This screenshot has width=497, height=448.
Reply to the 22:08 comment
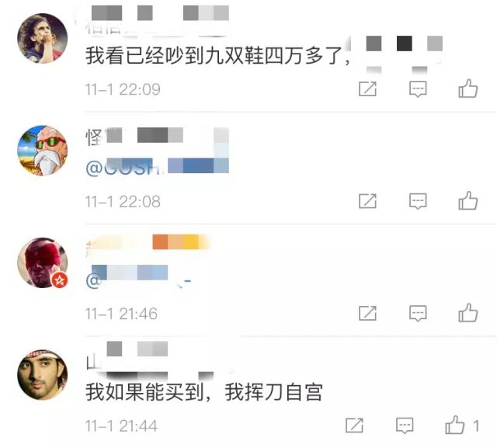tap(418, 201)
